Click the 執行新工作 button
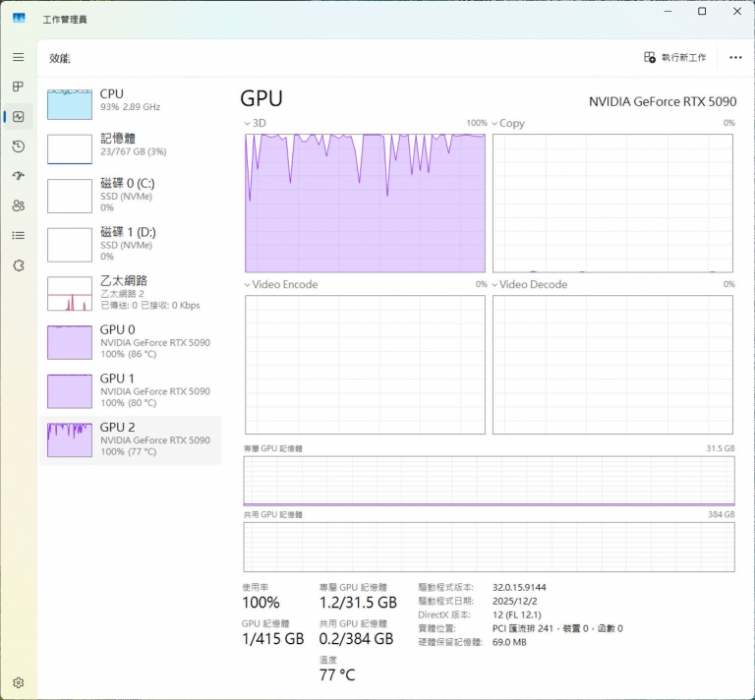The height and width of the screenshot is (700, 755). (x=675, y=58)
